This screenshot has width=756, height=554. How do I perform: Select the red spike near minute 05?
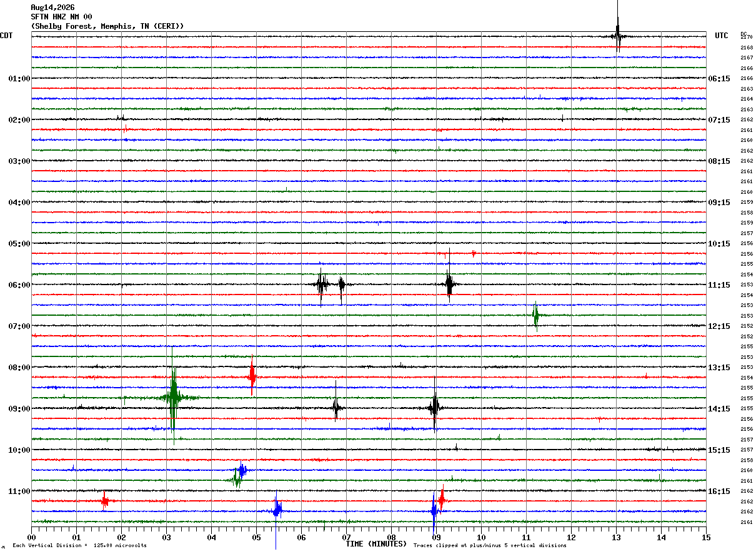[252, 376]
